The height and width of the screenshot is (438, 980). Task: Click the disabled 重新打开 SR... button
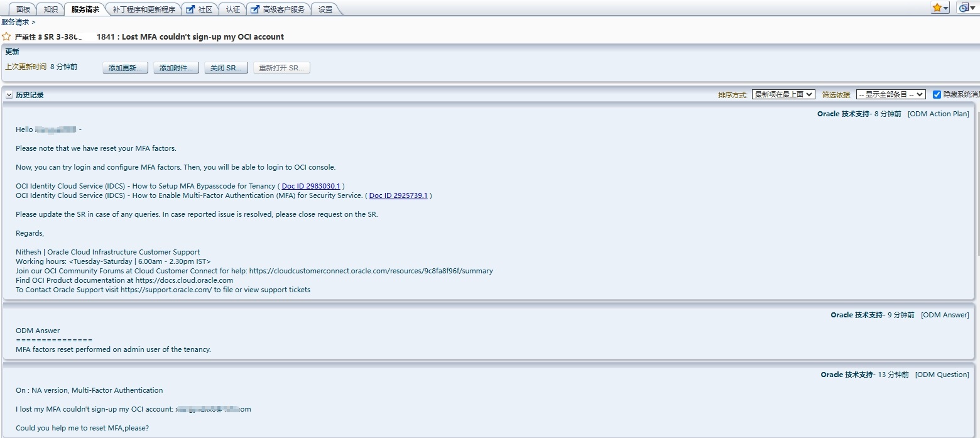pyautogui.click(x=282, y=68)
